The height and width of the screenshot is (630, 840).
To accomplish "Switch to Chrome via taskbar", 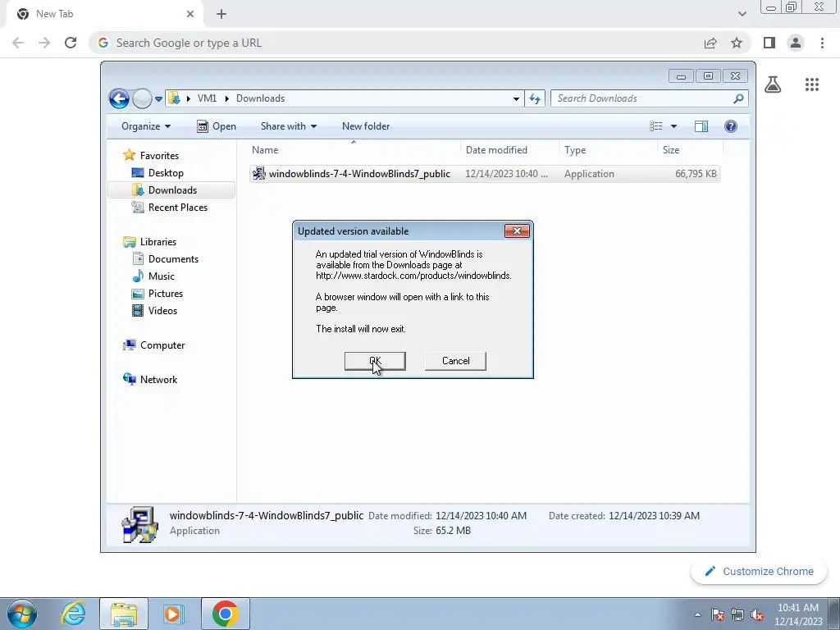I will click(x=225, y=614).
